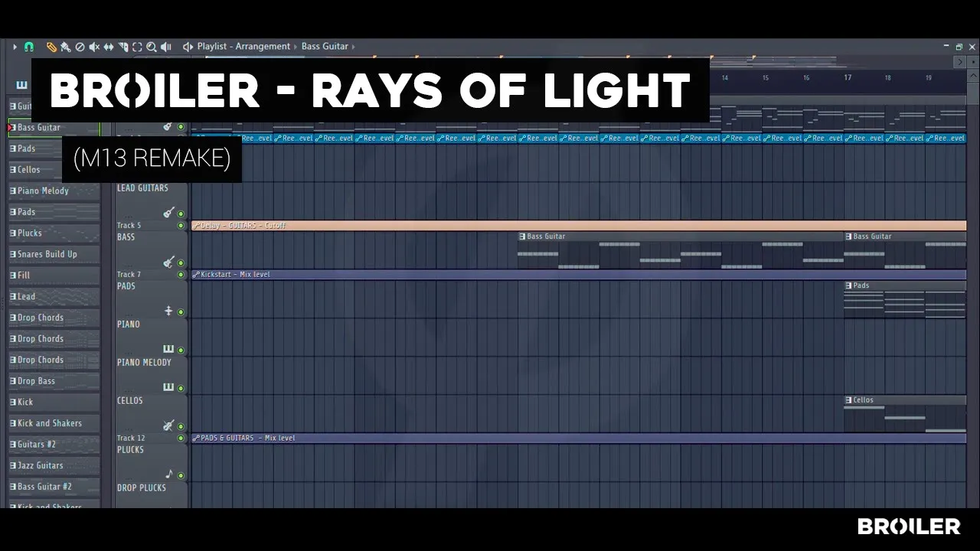Screen dimensions: 980x551
Task: Click keyboard icon on PIANO track
Action: pyautogui.click(x=168, y=349)
